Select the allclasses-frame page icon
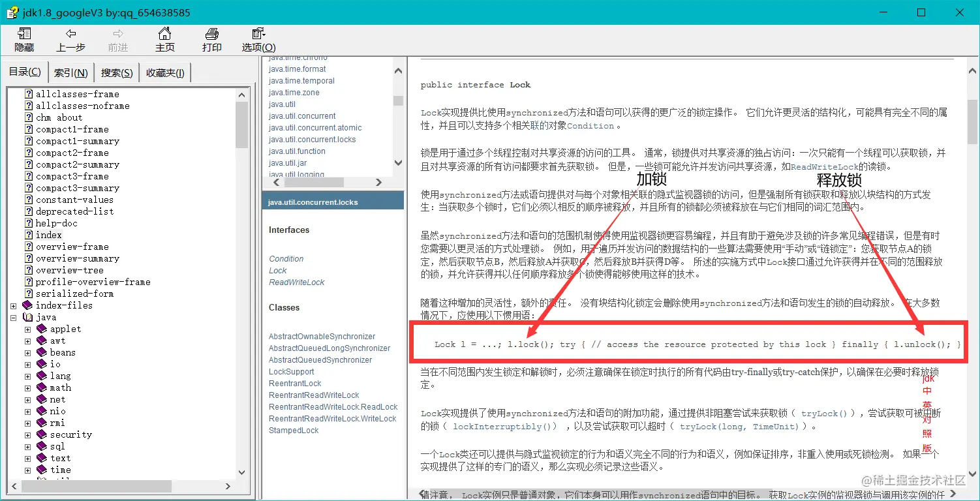 click(29, 94)
